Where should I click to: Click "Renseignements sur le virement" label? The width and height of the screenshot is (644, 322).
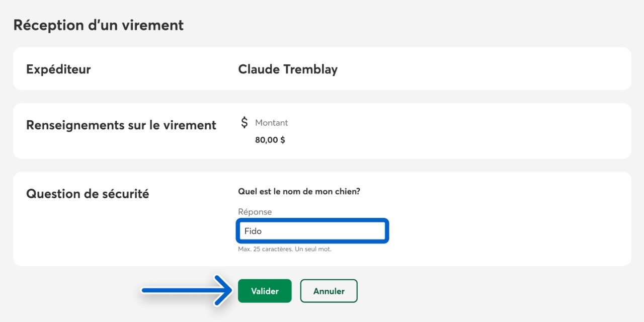121,125
